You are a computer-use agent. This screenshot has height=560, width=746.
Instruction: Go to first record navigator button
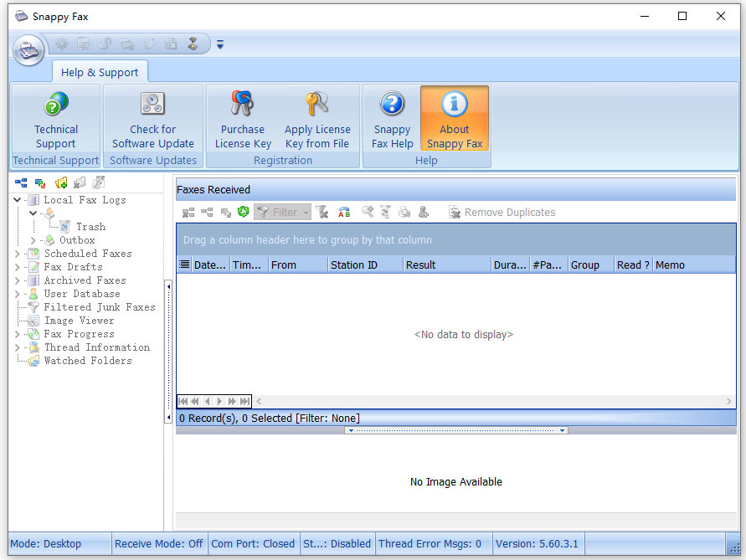pyautogui.click(x=183, y=402)
